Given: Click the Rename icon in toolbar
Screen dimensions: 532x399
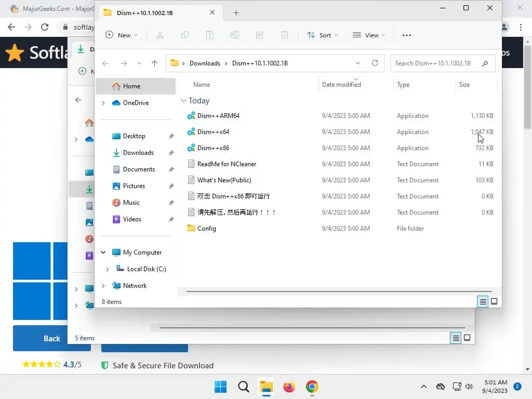Looking at the screenshot, I should [235, 35].
